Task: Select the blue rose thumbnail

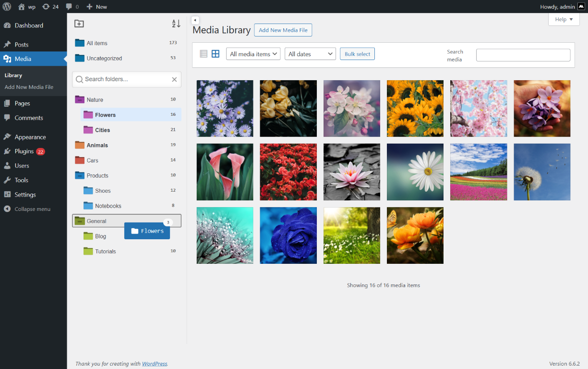Action: 288,235
